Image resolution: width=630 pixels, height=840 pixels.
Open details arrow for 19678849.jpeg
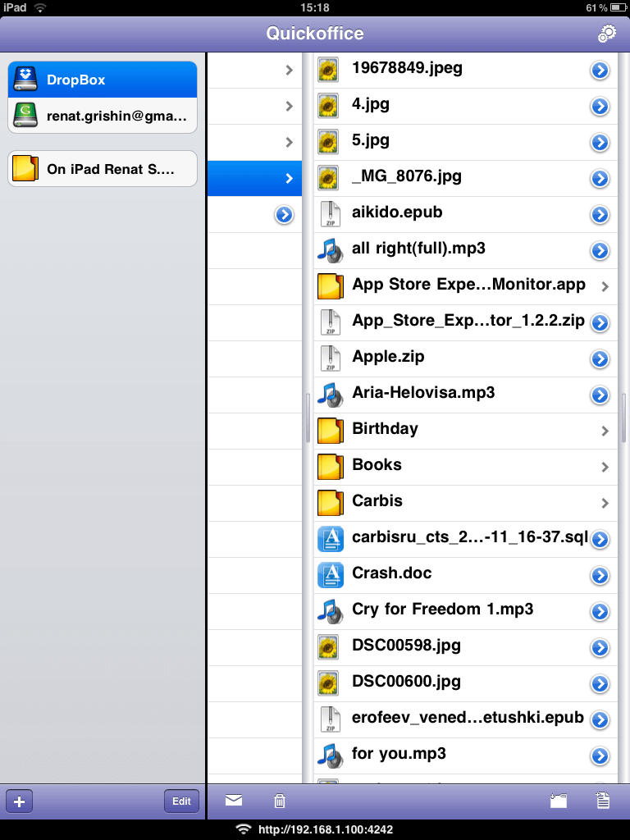pos(600,71)
